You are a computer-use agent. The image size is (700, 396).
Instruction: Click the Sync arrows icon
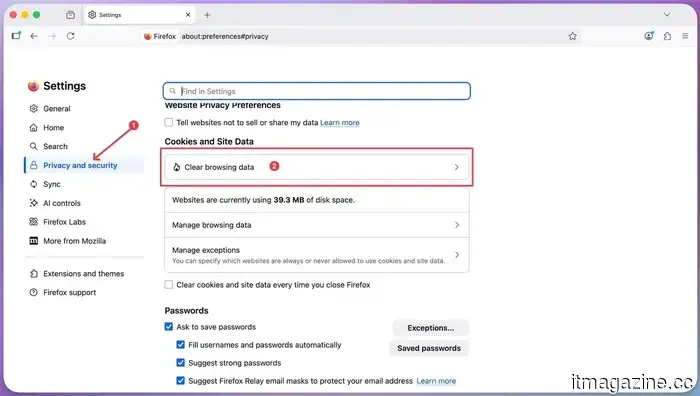click(33, 184)
